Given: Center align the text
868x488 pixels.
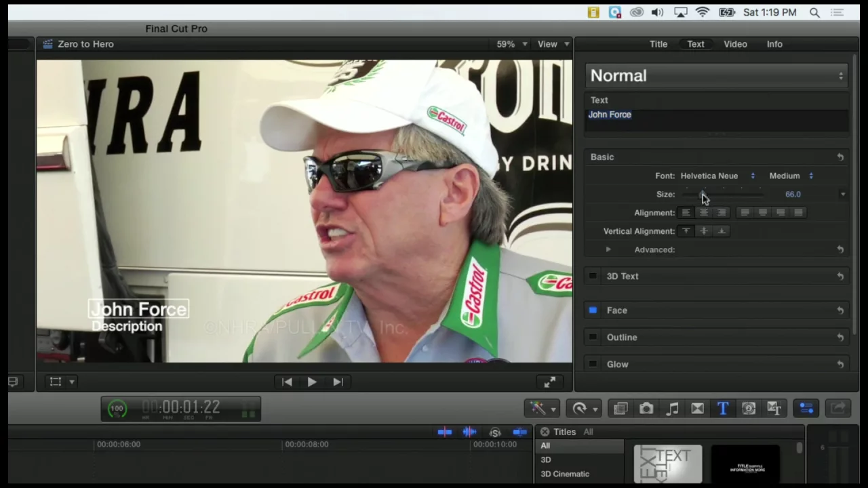Looking at the screenshot, I should tap(704, 213).
